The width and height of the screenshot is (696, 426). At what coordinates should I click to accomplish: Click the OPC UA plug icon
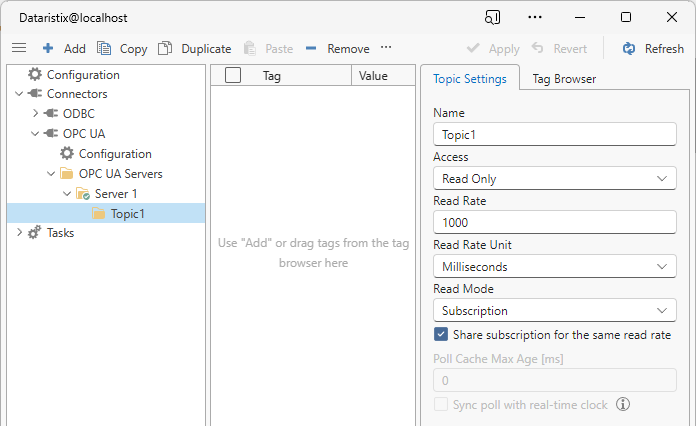[x=51, y=133]
